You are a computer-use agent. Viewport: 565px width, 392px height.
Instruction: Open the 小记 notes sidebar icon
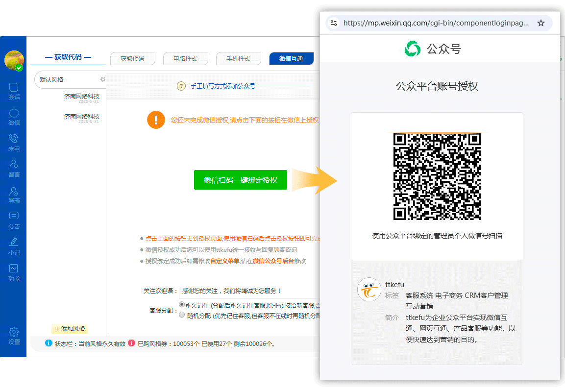click(x=14, y=247)
